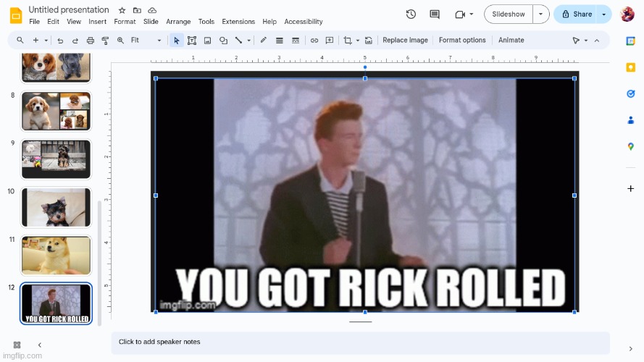Select slide 10 Yorkie puppy thumbnail
Screen dimensions: 644x362
[x=57, y=207]
